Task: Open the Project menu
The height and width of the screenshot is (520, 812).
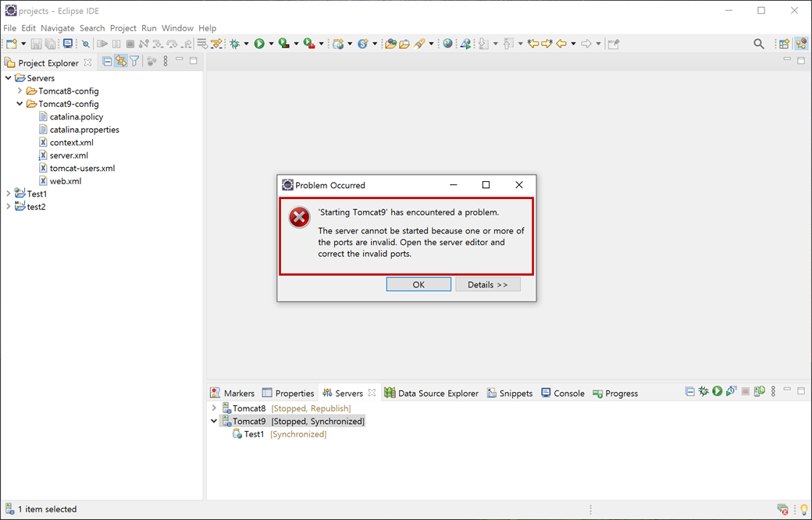Action: 123,28
